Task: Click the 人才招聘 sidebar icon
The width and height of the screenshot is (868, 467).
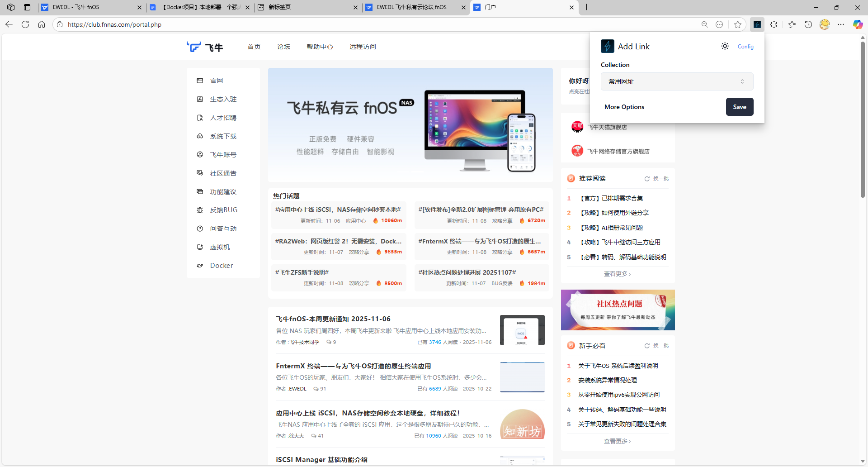Action: 200,118
